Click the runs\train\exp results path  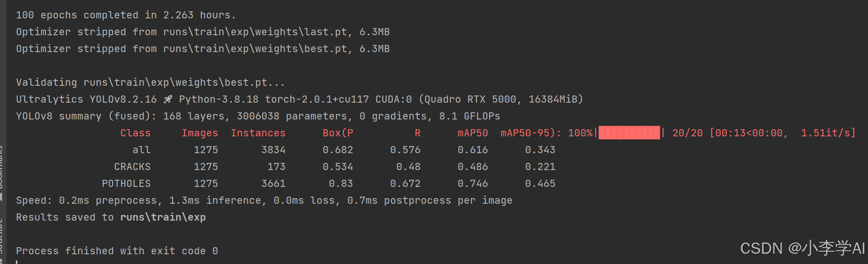163,217
